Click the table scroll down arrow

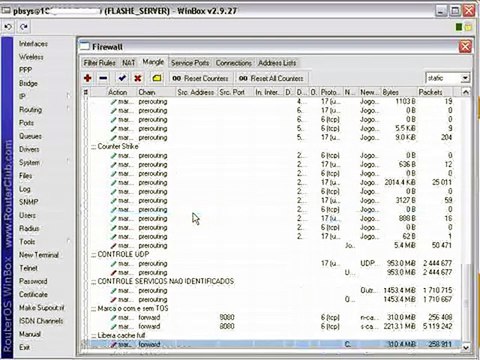pyautogui.click(x=466, y=347)
